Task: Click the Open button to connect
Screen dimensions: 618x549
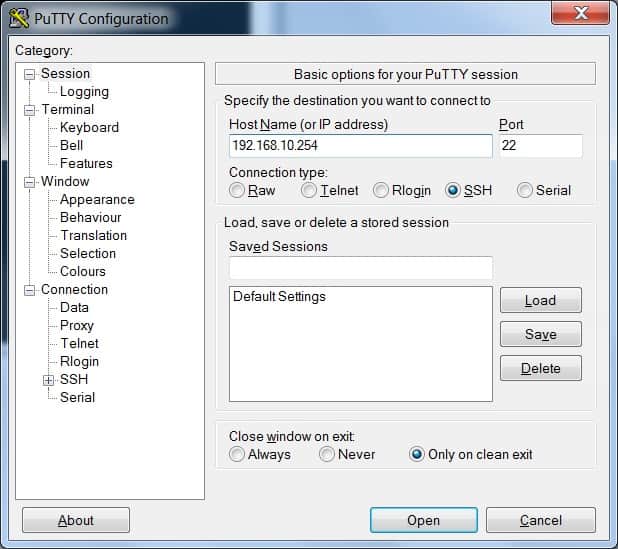Action: tap(422, 520)
